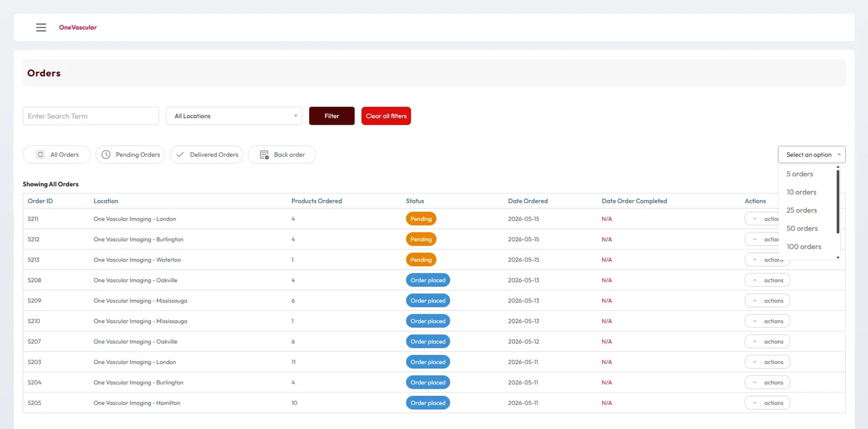
Task: Click the Showing All Orders label
Action: (x=51, y=184)
